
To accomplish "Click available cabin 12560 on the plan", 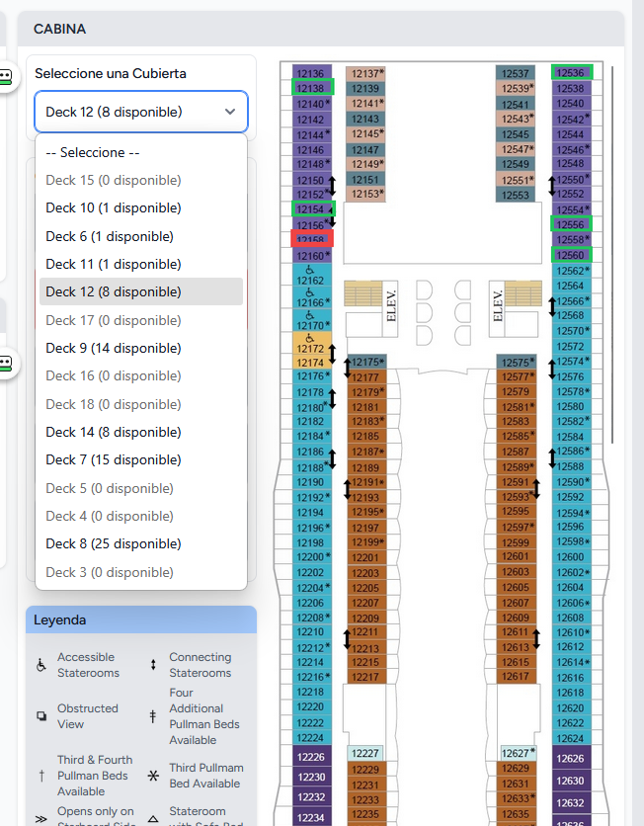I will coord(571,255).
